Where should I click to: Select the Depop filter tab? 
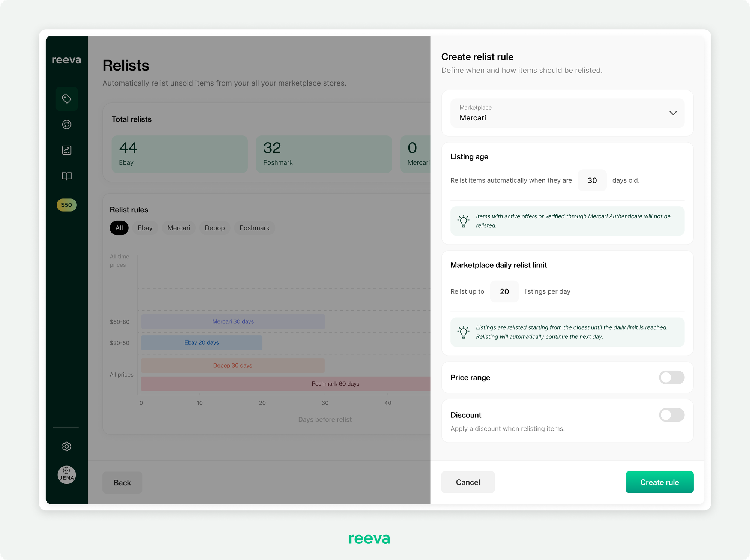pos(215,228)
